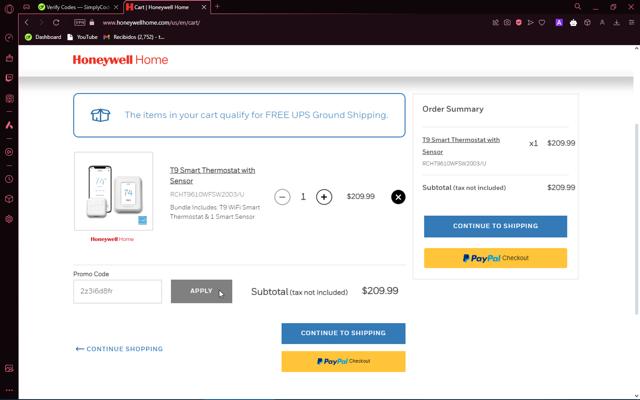The height and width of the screenshot is (400, 640).
Task: Open T9 Smart Thermostat with Sensor cart link
Action: pos(212,175)
